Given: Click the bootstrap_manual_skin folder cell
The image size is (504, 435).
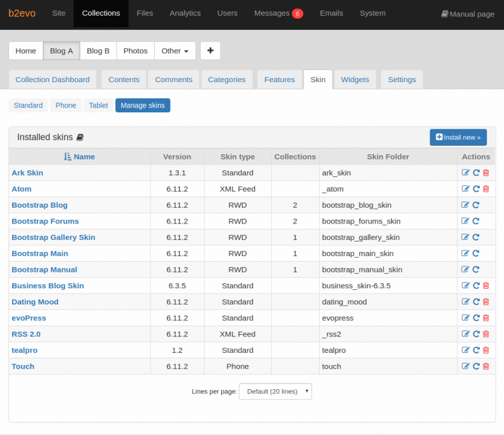Looking at the screenshot, I should [x=388, y=269].
